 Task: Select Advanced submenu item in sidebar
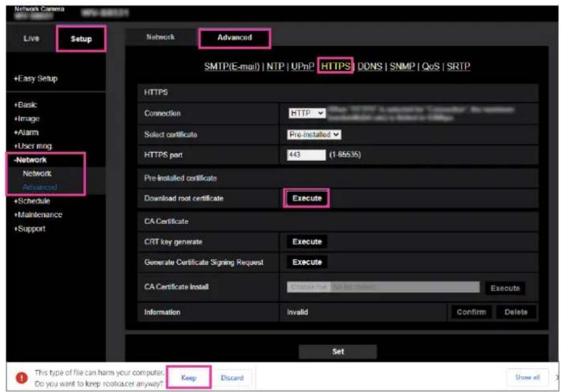40,187
